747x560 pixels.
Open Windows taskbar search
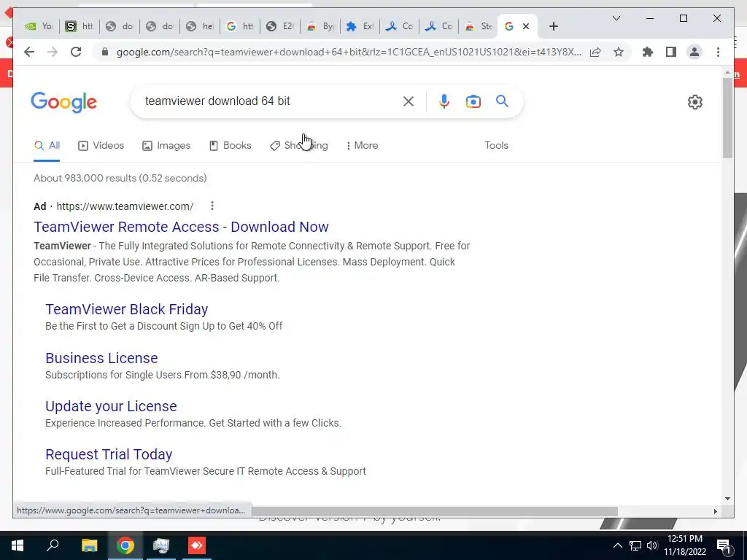53,545
